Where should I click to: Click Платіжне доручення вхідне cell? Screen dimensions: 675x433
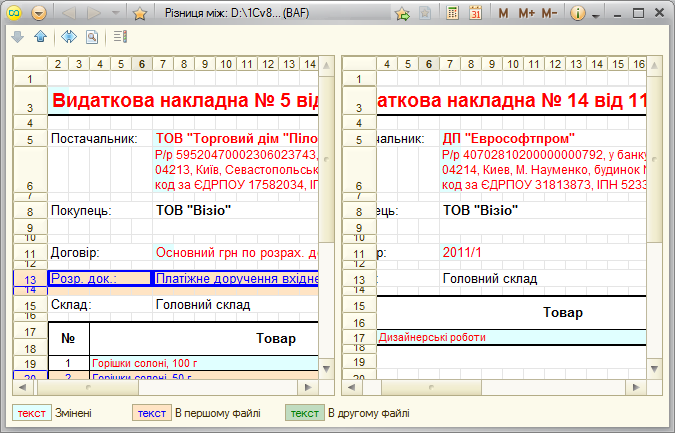pos(236,278)
